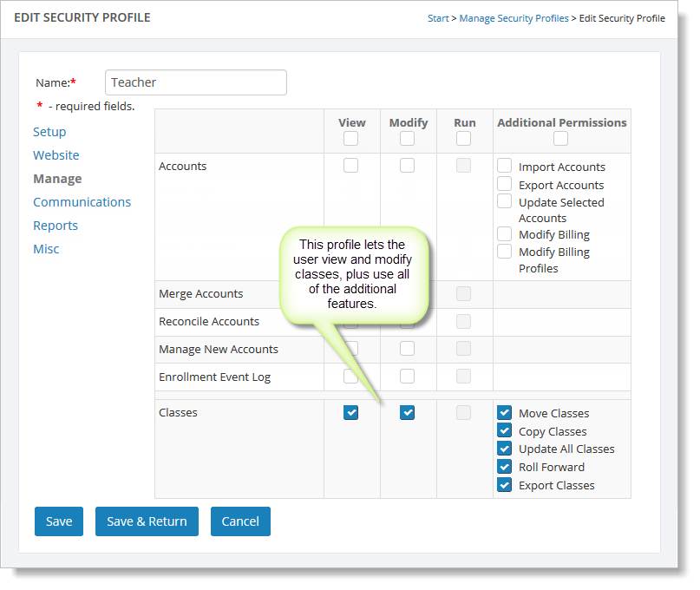
Task: Uncheck the Export Classes checkbox
Action: point(505,485)
